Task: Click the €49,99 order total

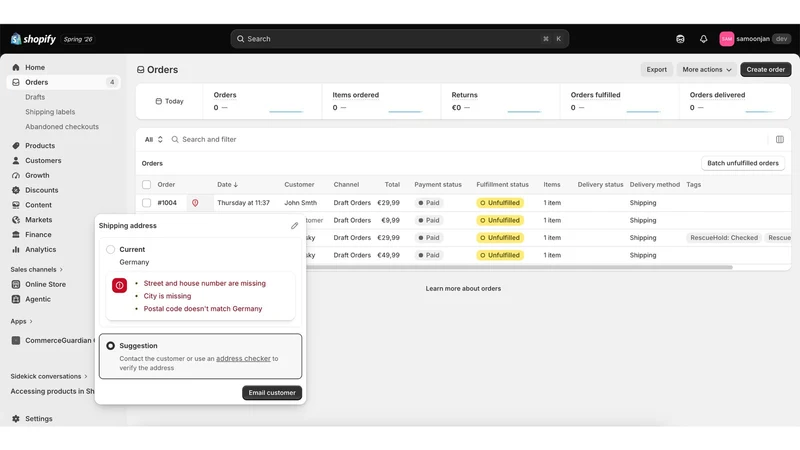Action: (388, 255)
